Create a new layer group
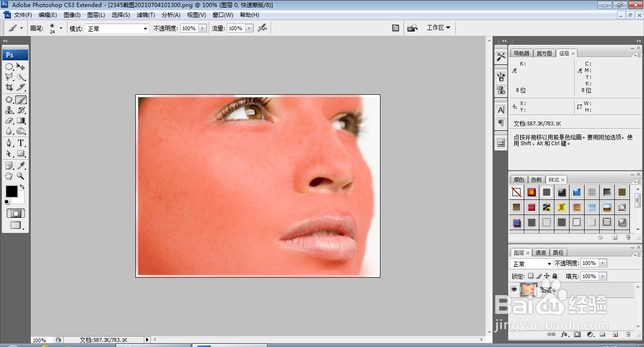The image size is (644, 347). point(603,334)
